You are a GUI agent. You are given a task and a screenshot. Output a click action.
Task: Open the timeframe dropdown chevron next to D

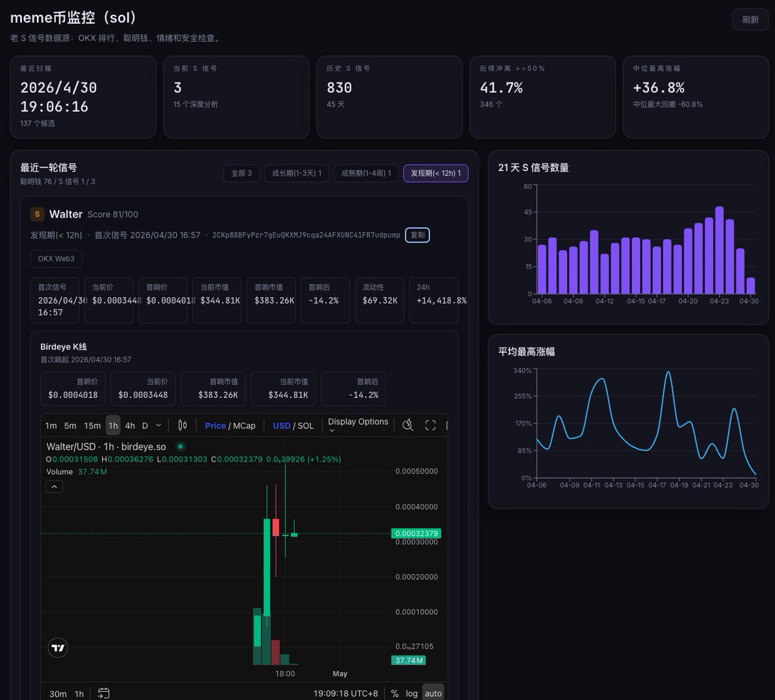[x=159, y=426]
